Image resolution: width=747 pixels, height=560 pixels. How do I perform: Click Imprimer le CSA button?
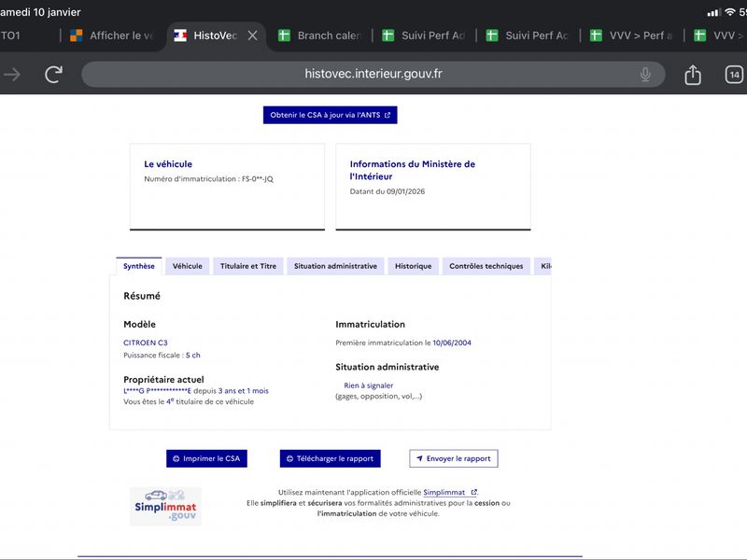click(206, 458)
